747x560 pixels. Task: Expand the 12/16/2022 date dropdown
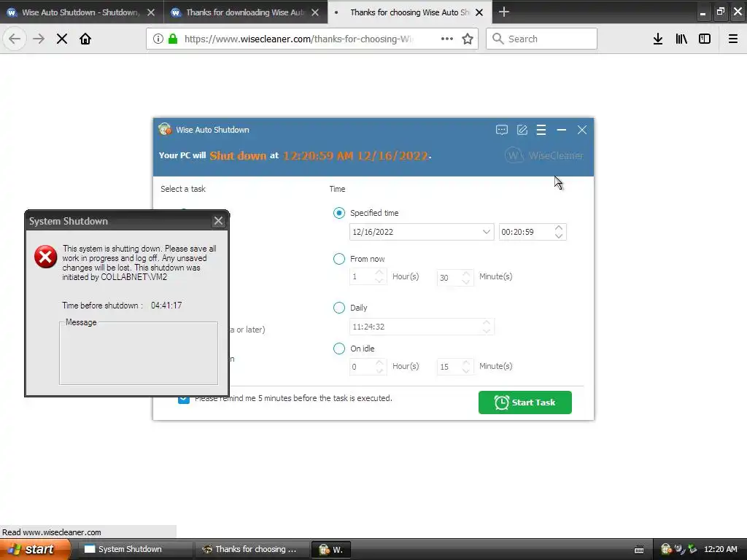(486, 232)
